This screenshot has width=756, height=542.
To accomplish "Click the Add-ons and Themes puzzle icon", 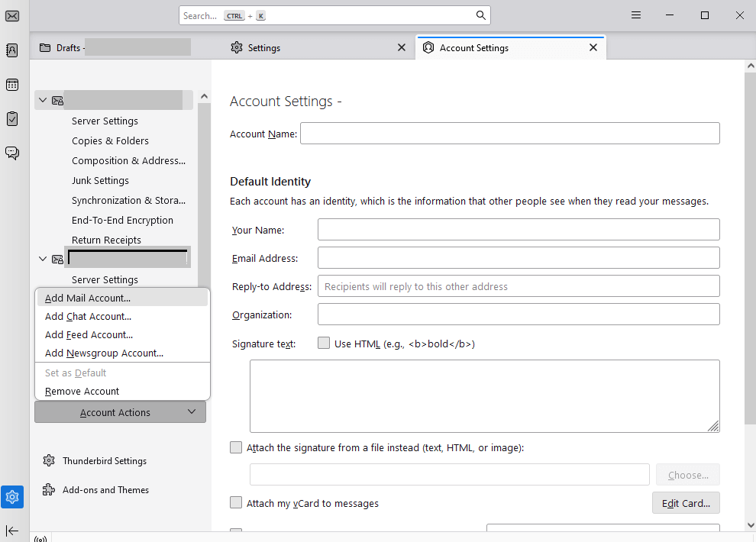I will (49, 490).
